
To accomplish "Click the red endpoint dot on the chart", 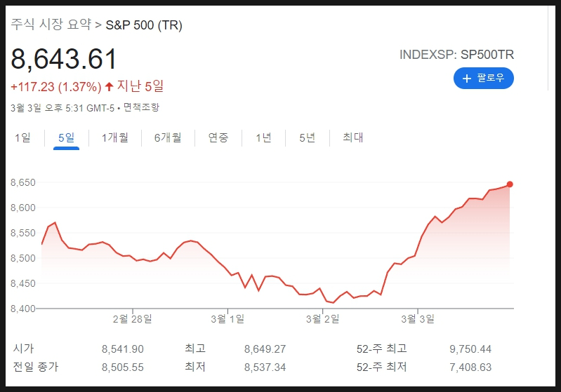I will click(x=510, y=184).
